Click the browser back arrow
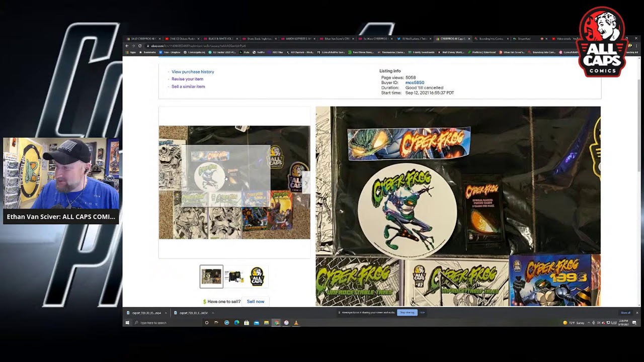 click(x=127, y=46)
